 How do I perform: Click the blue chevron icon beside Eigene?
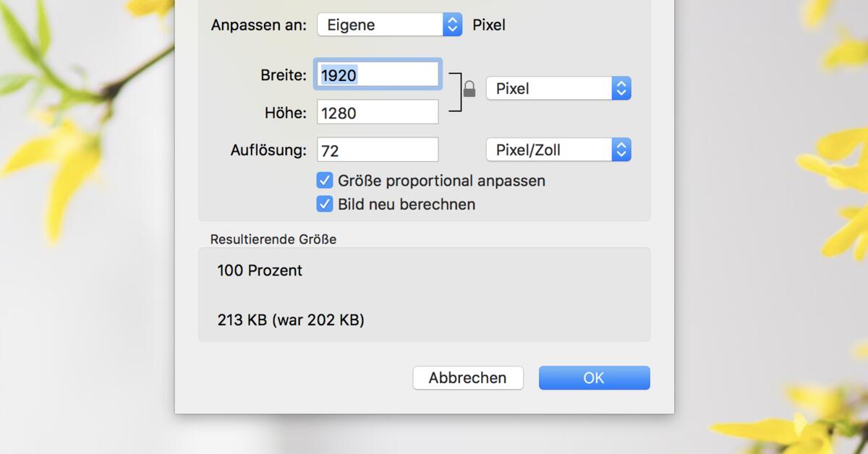(451, 24)
